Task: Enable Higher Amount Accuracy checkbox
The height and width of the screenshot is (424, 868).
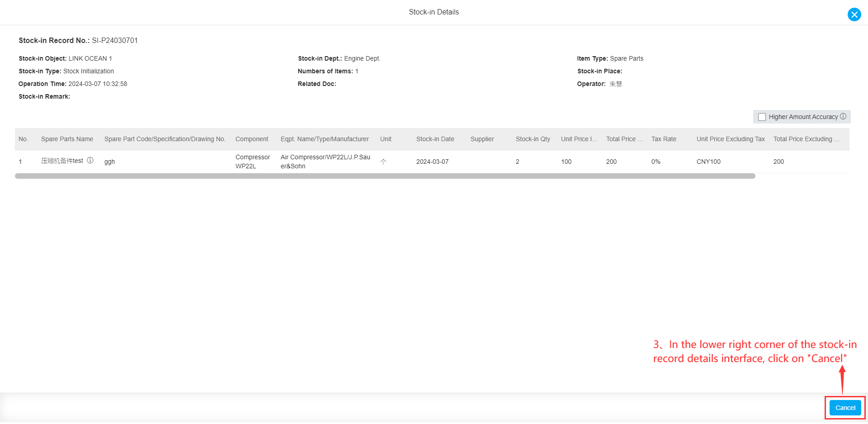Action: [x=762, y=117]
